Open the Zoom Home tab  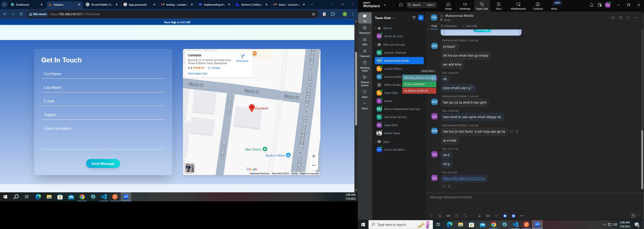coord(448,6)
